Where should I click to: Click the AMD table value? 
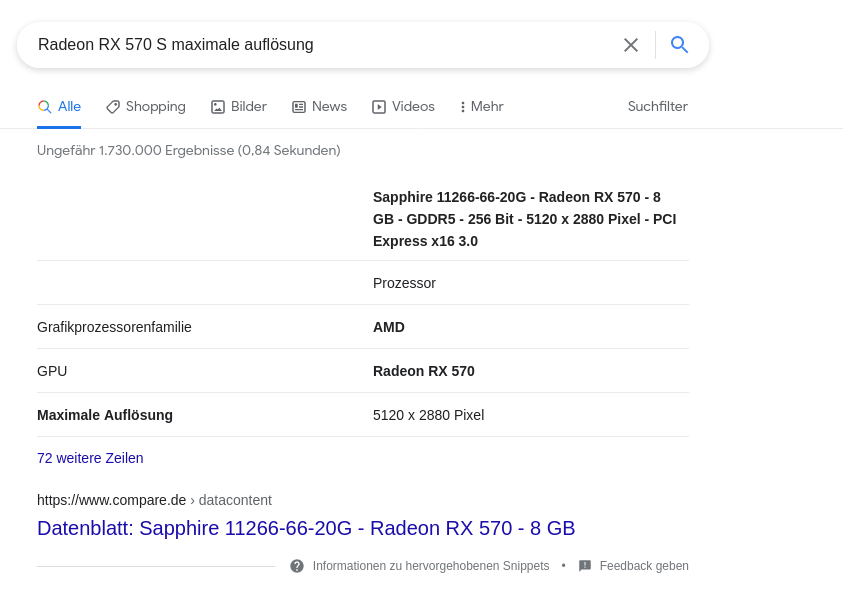(389, 327)
